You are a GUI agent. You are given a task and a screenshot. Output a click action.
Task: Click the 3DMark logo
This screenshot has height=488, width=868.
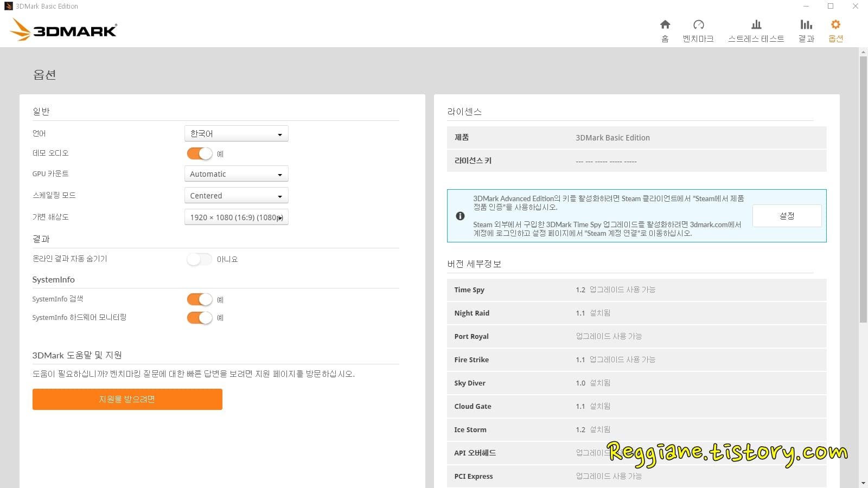pyautogui.click(x=63, y=29)
